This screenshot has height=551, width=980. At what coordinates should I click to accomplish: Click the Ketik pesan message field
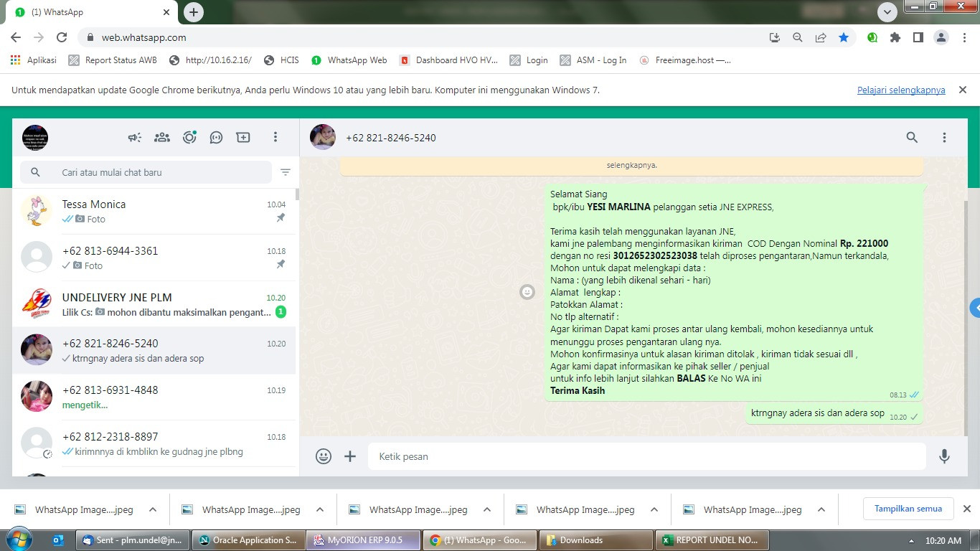tap(647, 456)
